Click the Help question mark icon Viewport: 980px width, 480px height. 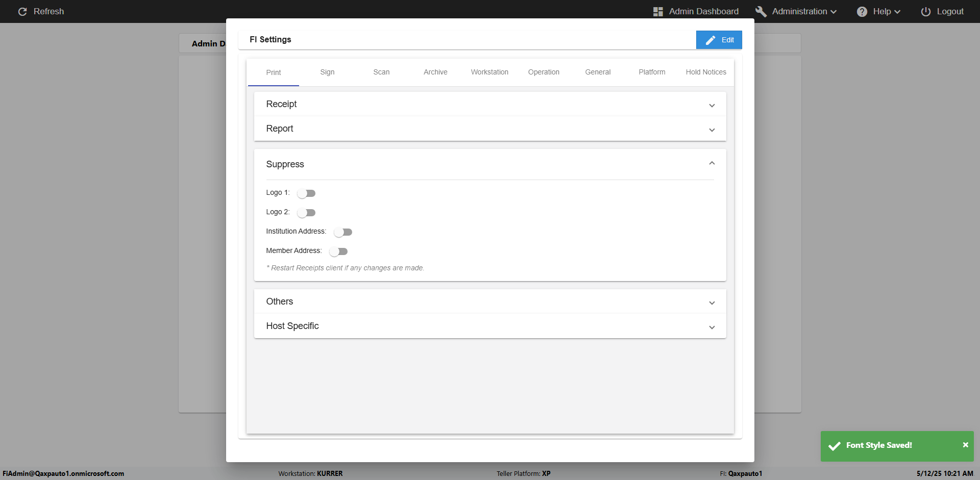pyautogui.click(x=862, y=11)
